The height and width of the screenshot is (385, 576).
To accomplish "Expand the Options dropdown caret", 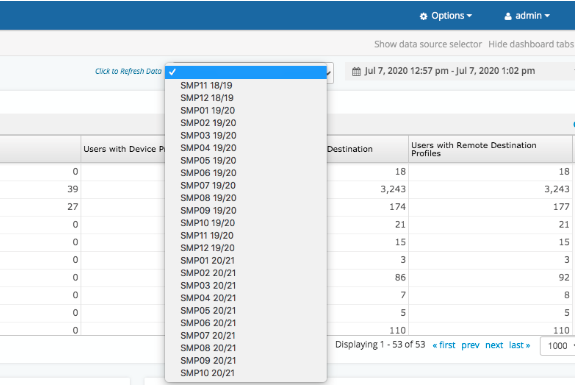I will (469, 16).
